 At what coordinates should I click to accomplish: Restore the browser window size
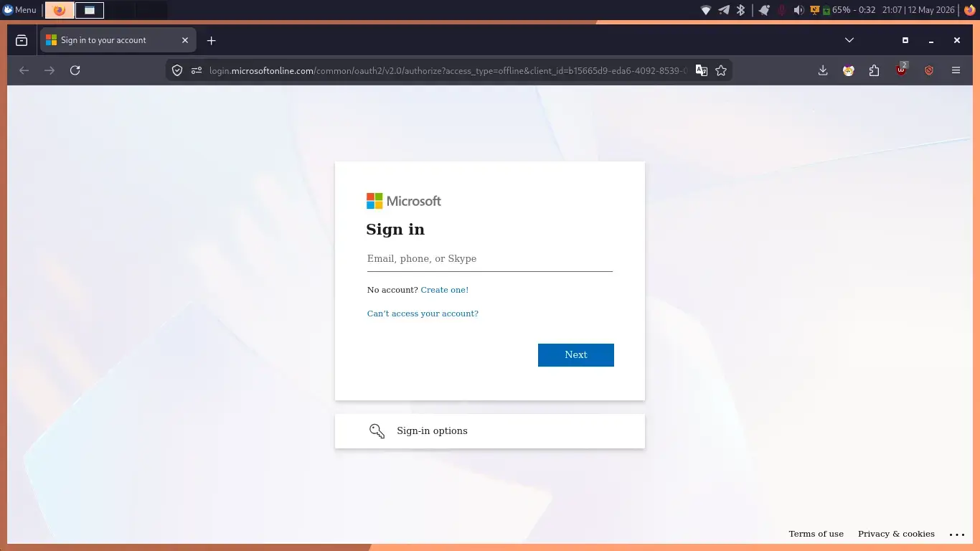coord(905,40)
